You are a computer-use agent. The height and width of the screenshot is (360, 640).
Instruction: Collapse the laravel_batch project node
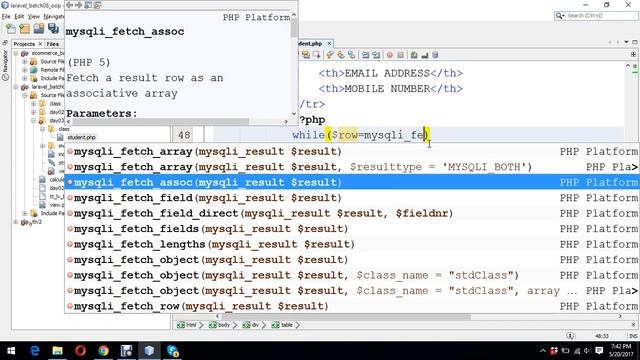click(x=16, y=87)
